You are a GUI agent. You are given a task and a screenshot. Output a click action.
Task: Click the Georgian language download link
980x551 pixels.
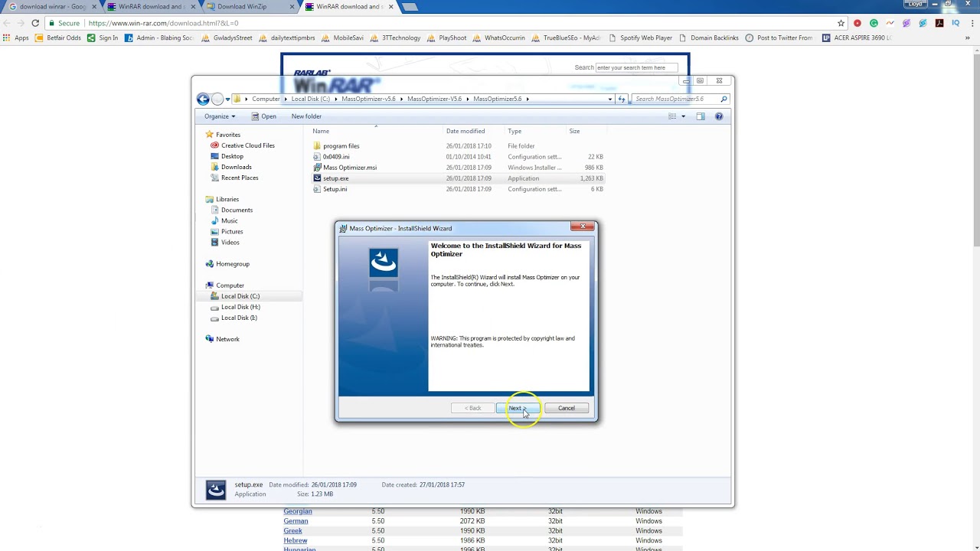click(298, 511)
